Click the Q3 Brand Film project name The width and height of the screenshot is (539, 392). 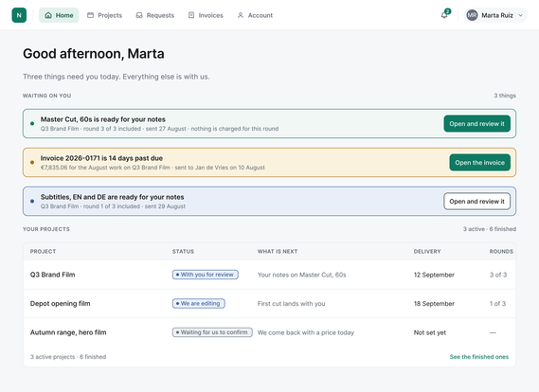53,275
